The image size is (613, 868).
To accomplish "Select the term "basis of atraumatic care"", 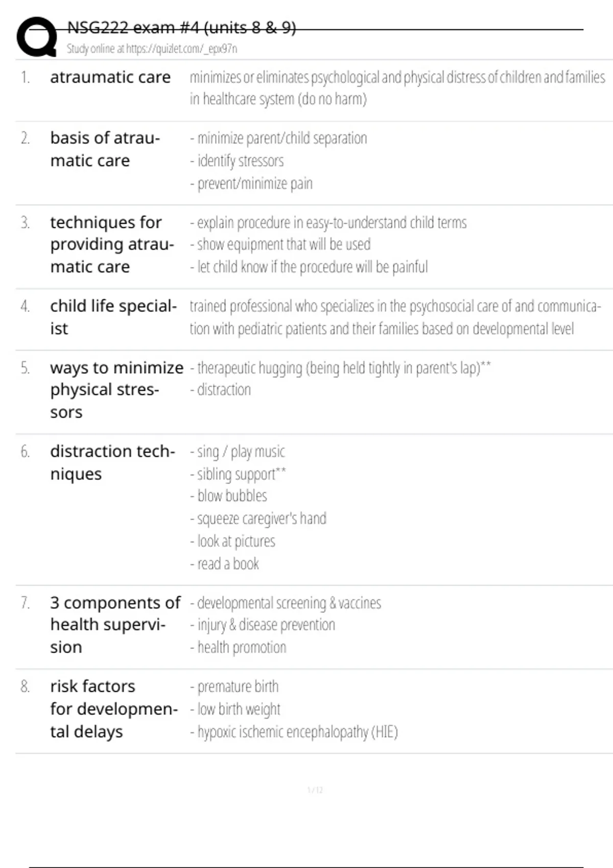I will (x=105, y=149).
